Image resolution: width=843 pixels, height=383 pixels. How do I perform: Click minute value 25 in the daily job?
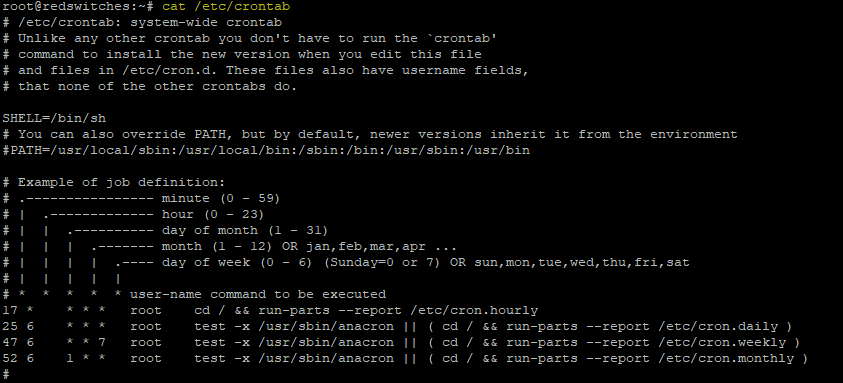pyautogui.click(x=10, y=327)
